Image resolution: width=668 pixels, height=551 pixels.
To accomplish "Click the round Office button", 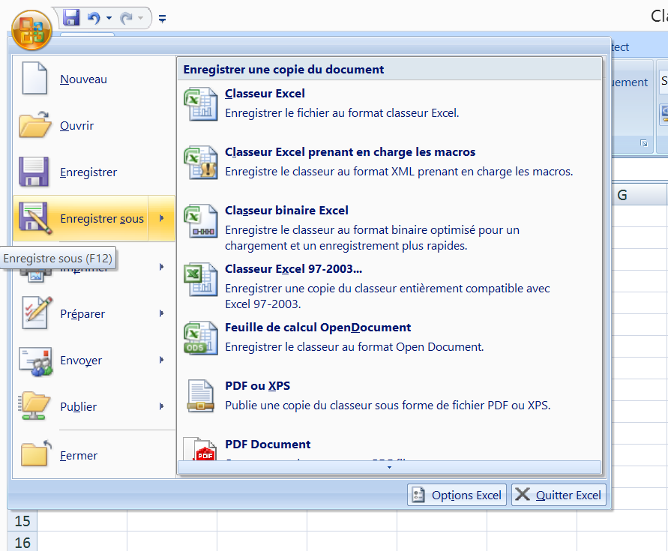I will coord(32,31).
